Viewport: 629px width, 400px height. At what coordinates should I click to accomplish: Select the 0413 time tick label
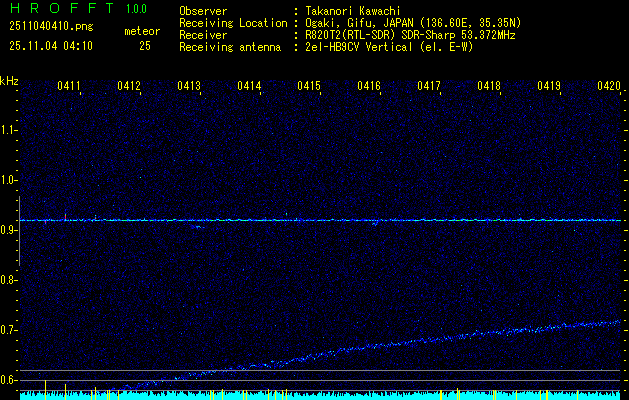pos(189,87)
